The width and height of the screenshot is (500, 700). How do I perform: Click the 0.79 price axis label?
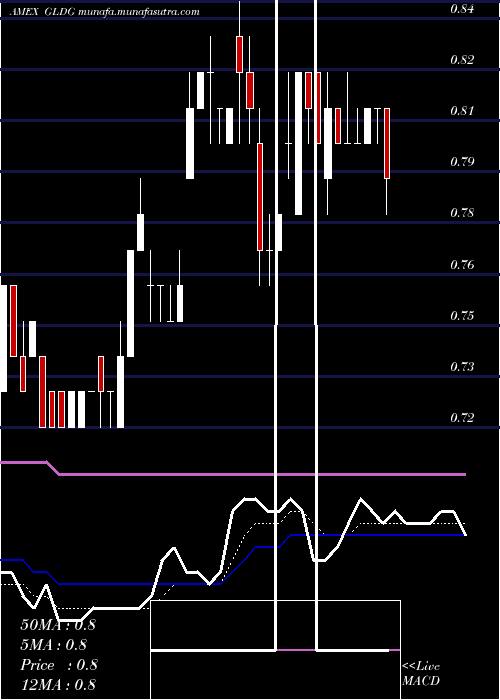[462, 161]
